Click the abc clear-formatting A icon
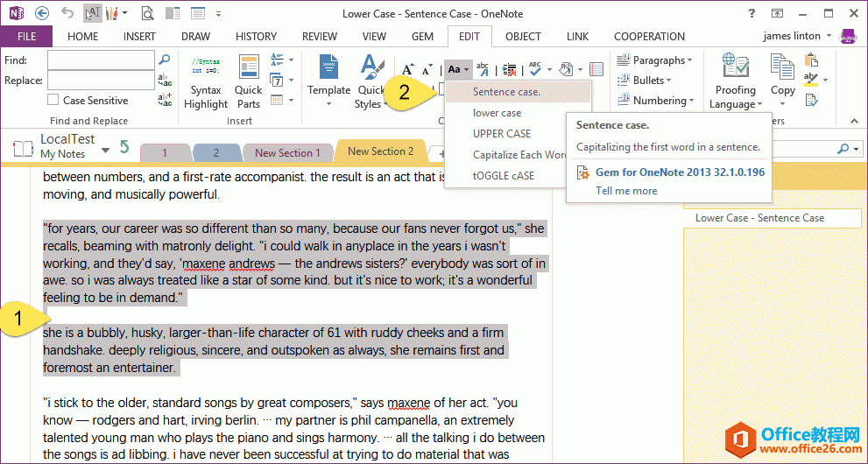 coord(483,69)
